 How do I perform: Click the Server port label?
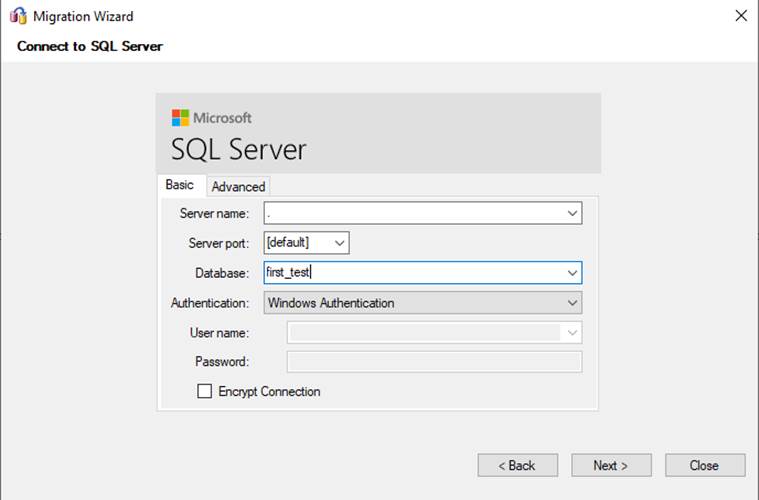click(x=219, y=243)
